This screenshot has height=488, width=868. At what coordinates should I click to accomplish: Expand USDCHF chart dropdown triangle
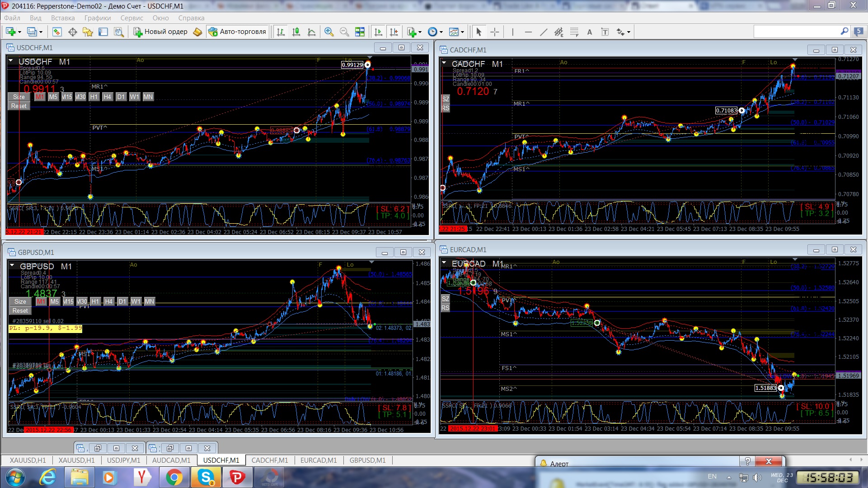(11, 60)
